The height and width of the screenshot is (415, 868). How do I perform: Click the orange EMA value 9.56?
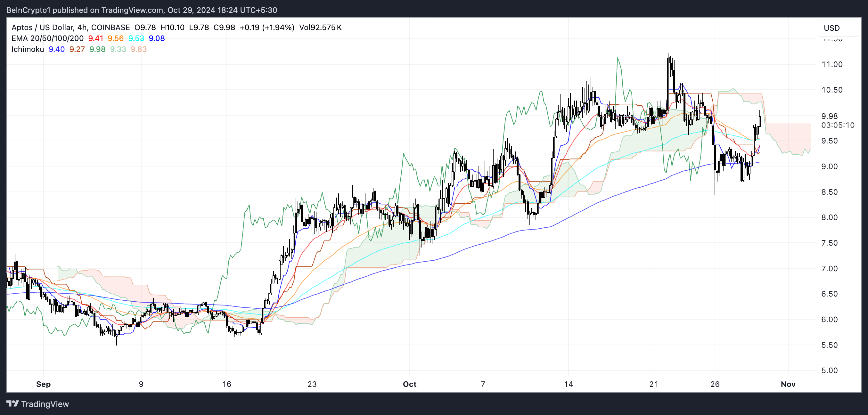point(116,38)
